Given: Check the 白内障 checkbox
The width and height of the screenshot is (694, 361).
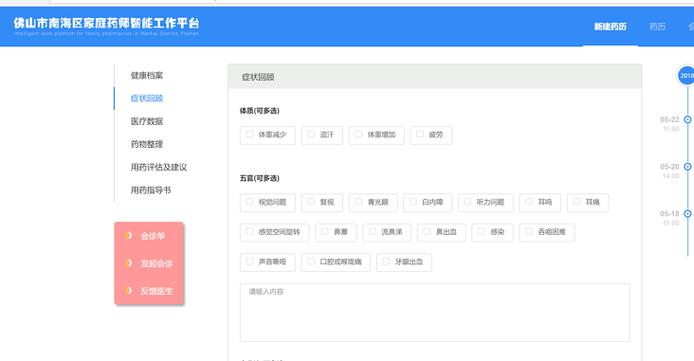Looking at the screenshot, I should pyautogui.click(x=413, y=202).
